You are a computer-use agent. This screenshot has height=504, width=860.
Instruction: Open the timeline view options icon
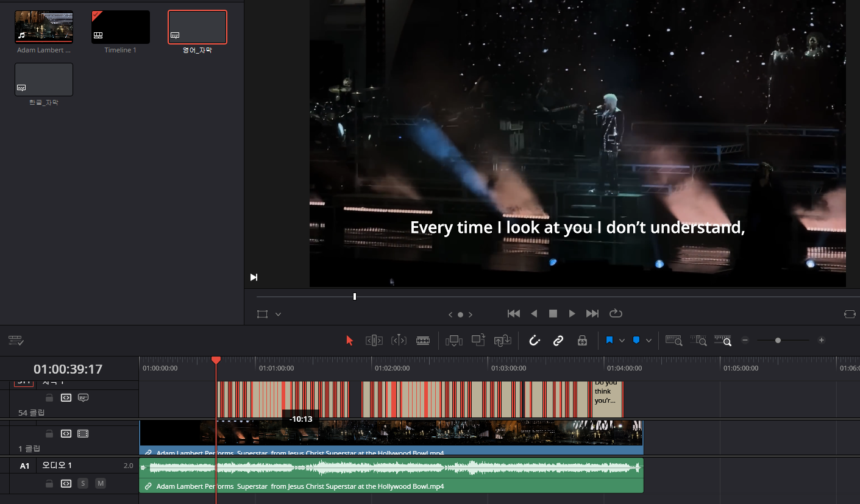click(16, 341)
